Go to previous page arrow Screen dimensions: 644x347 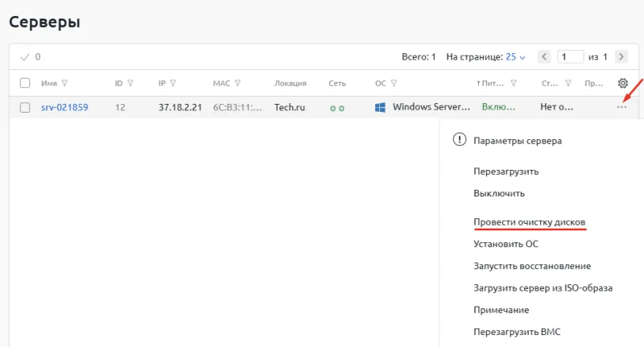[x=544, y=57]
